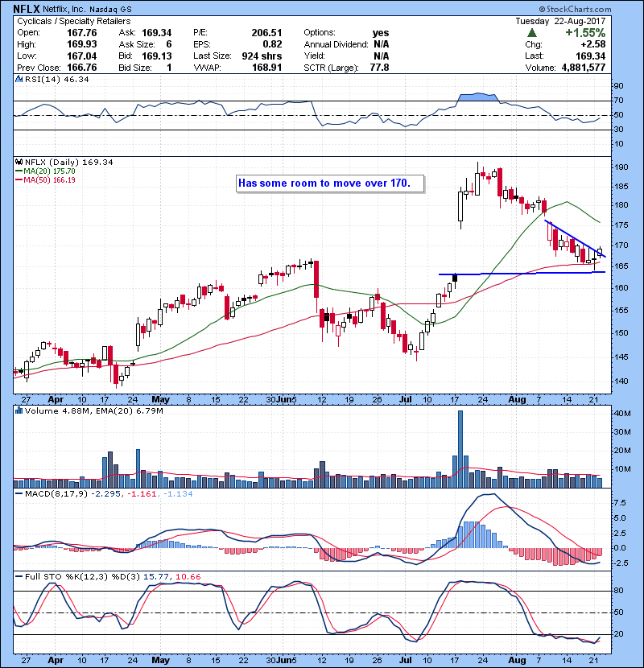Click the 'Netflix, Inc. Nasdaq GS' company name
Screen dimensions: 644x668
coord(87,9)
